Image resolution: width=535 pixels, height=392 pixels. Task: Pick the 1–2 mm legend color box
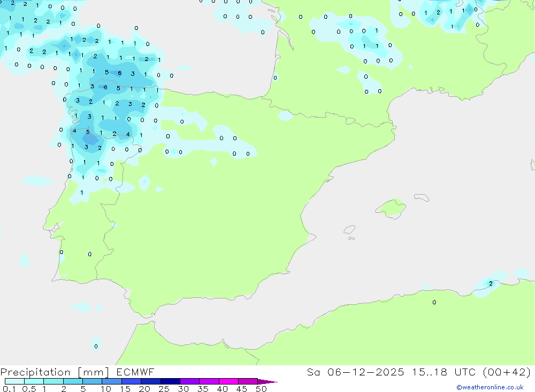(x=53, y=381)
